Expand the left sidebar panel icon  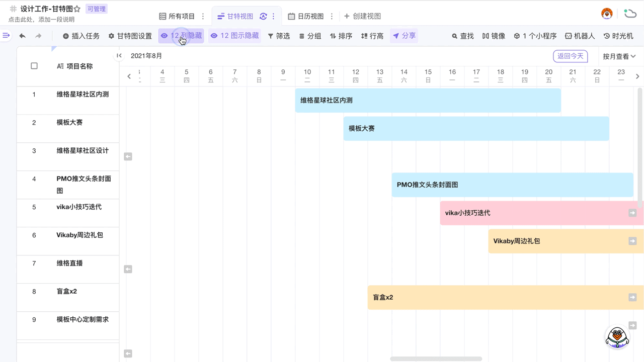pos(6,35)
